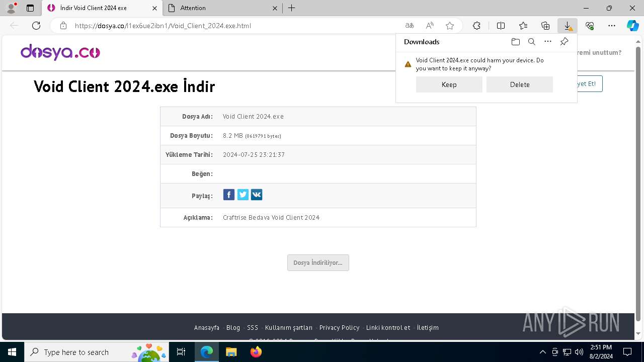Select the İndir Void Client 2024 exe tab
The width and height of the screenshot is (644, 362).
point(103,8)
